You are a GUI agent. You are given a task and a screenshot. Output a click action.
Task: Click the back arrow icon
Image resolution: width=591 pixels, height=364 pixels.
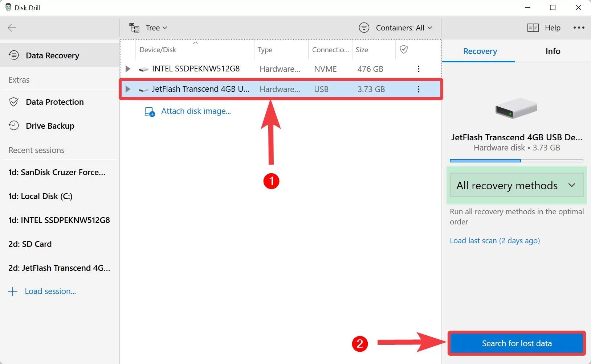pos(12,28)
